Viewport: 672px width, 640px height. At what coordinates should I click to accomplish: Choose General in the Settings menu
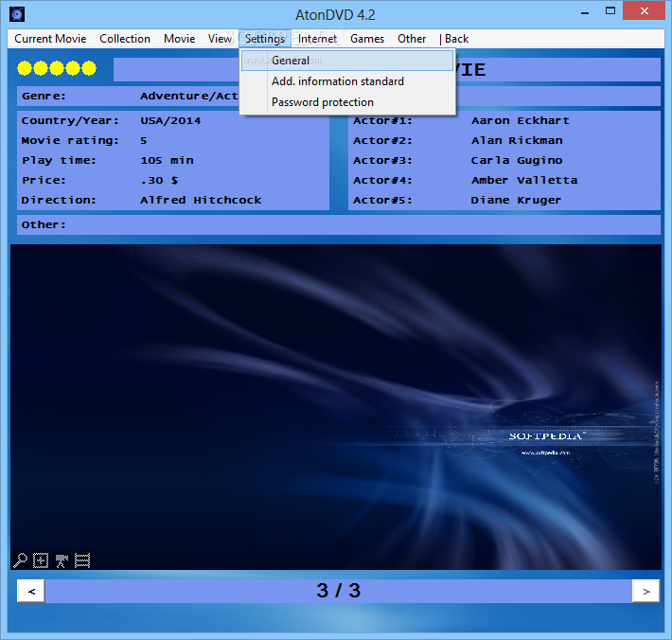pos(347,61)
